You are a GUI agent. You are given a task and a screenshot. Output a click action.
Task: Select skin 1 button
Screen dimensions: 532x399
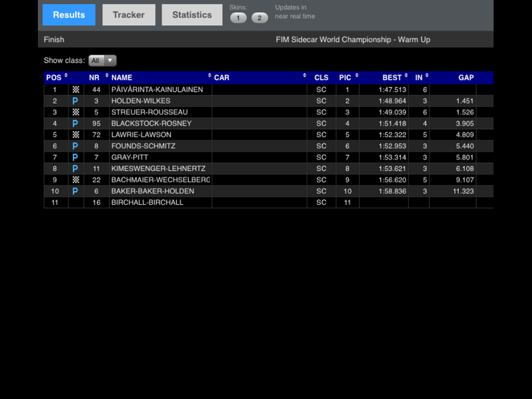point(238,18)
